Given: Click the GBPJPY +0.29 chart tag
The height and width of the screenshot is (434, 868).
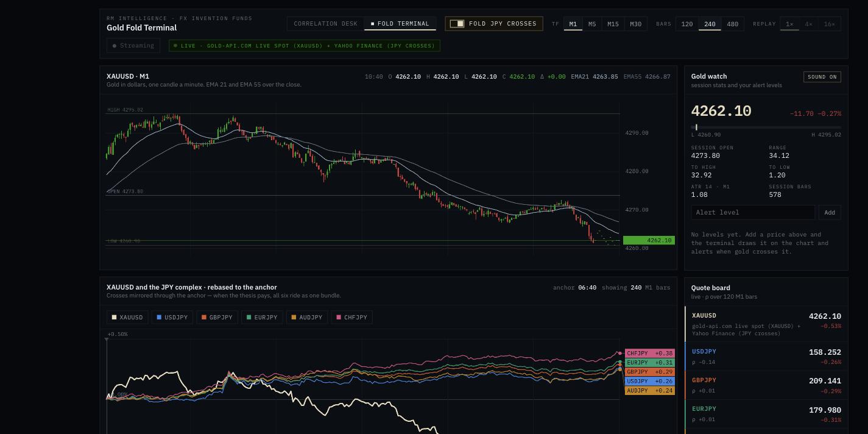Looking at the screenshot, I should (x=650, y=372).
